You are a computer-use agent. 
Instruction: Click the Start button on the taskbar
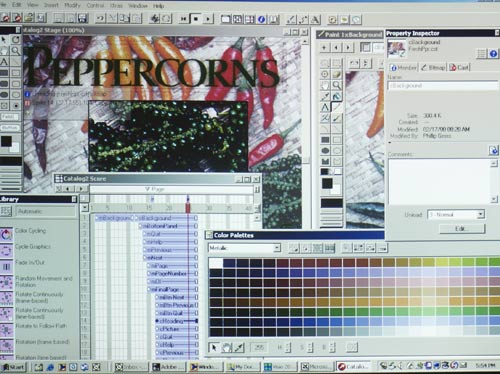coord(14,367)
